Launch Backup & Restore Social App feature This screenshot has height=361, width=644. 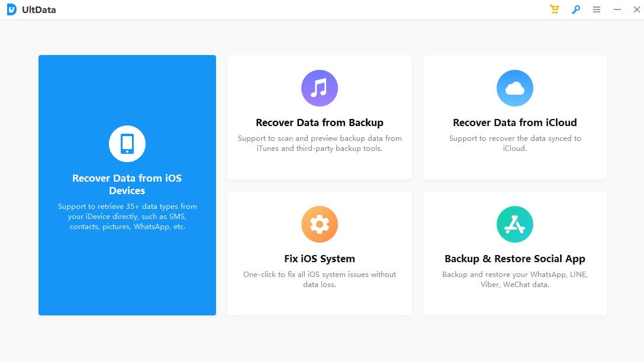point(514,259)
